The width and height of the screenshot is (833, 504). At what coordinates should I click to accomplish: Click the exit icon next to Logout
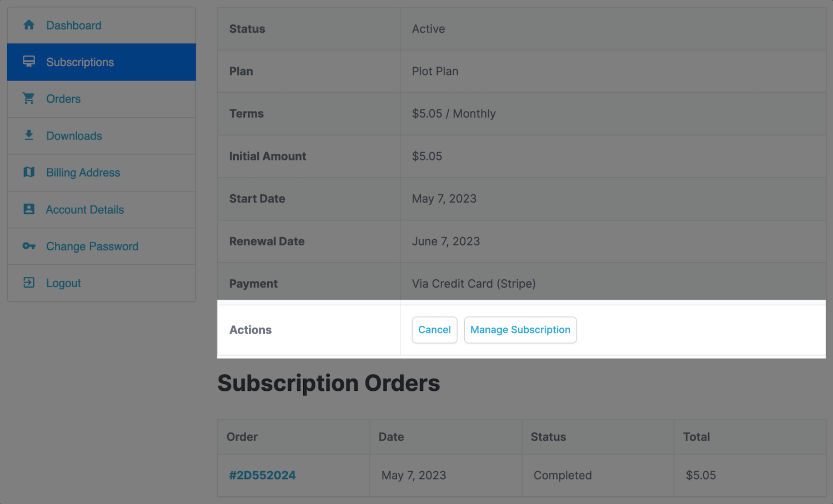[x=29, y=283]
